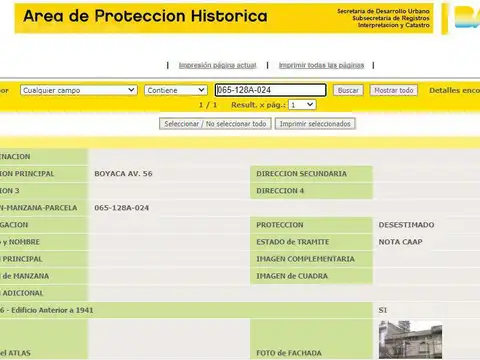Click 'Secretaria de Desarrollo Urbano' header text

click(383, 11)
